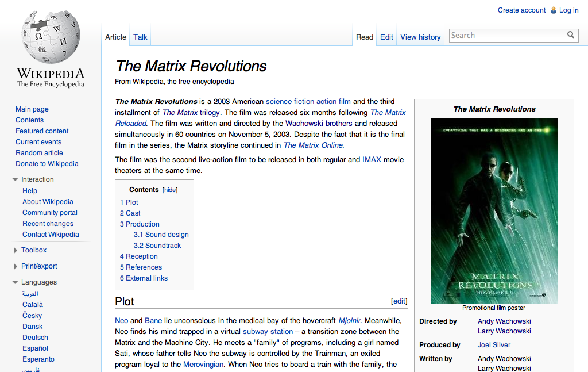Open the Neo character link
Viewport: 588px width, 372px height.
pyautogui.click(x=122, y=321)
